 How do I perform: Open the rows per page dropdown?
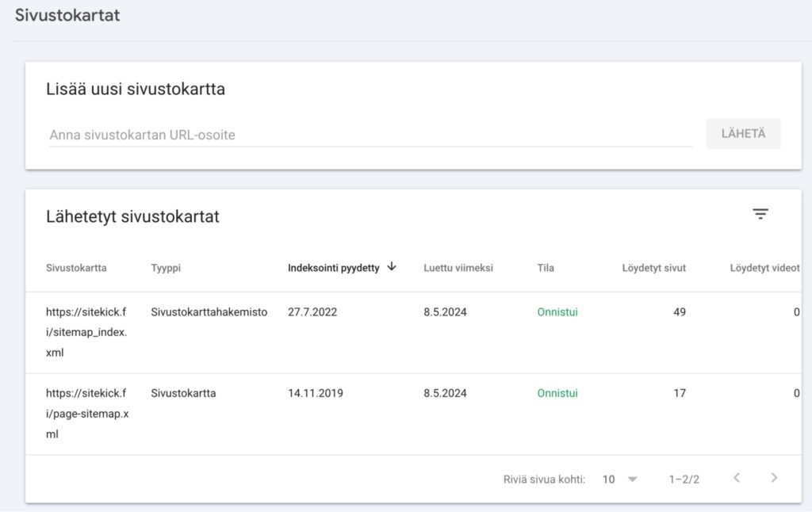pyautogui.click(x=620, y=479)
